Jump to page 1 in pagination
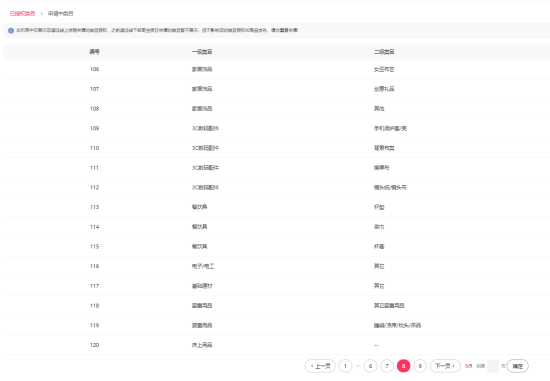The image size is (550, 381). (346, 366)
